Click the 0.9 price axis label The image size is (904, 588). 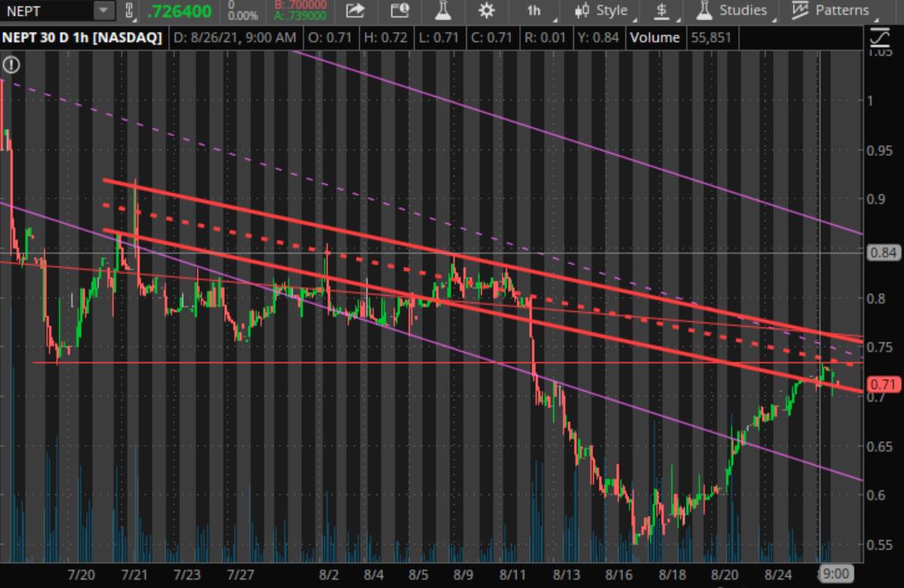tap(877, 200)
